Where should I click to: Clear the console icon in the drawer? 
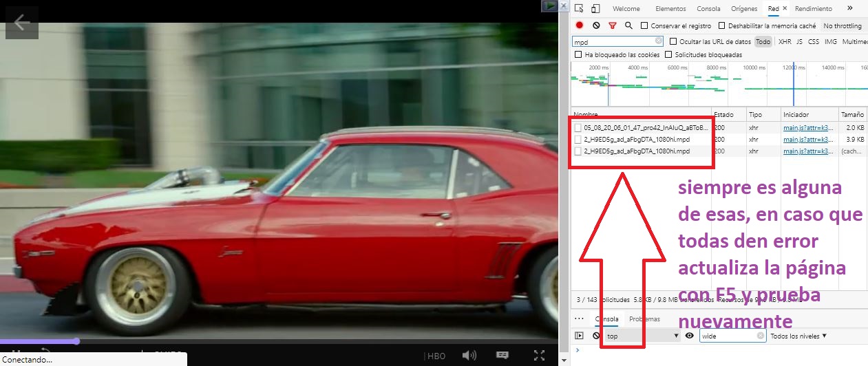597,336
